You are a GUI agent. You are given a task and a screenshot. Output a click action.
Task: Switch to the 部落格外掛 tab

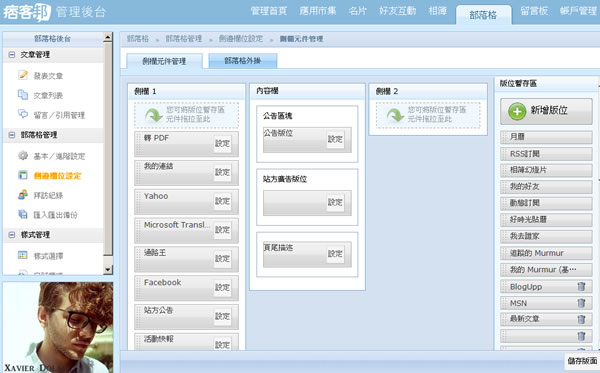pyautogui.click(x=243, y=60)
